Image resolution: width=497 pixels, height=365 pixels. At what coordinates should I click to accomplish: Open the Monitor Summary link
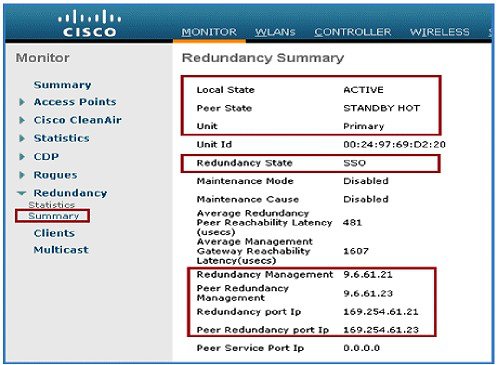62,85
